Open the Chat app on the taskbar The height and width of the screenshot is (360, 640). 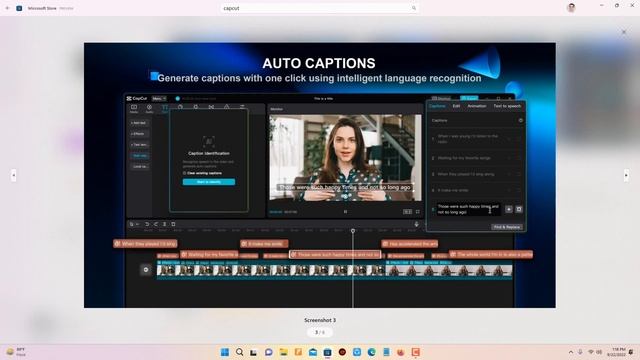[269, 352]
